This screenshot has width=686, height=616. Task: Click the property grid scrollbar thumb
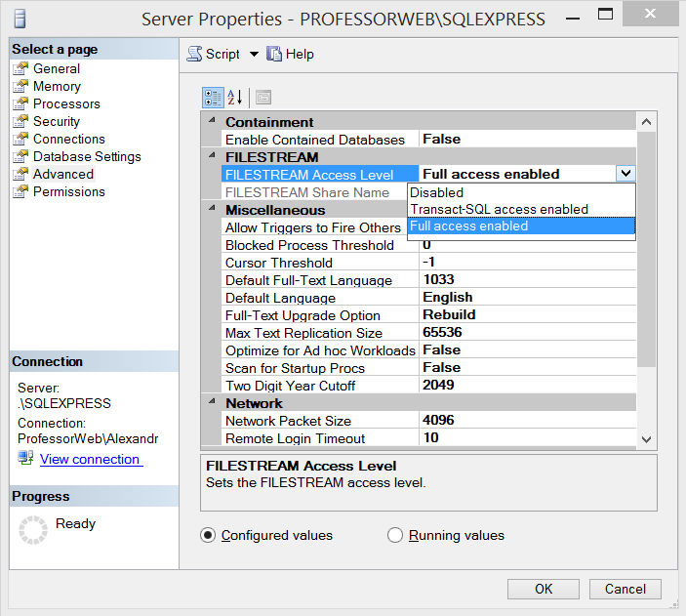tap(646, 249)
